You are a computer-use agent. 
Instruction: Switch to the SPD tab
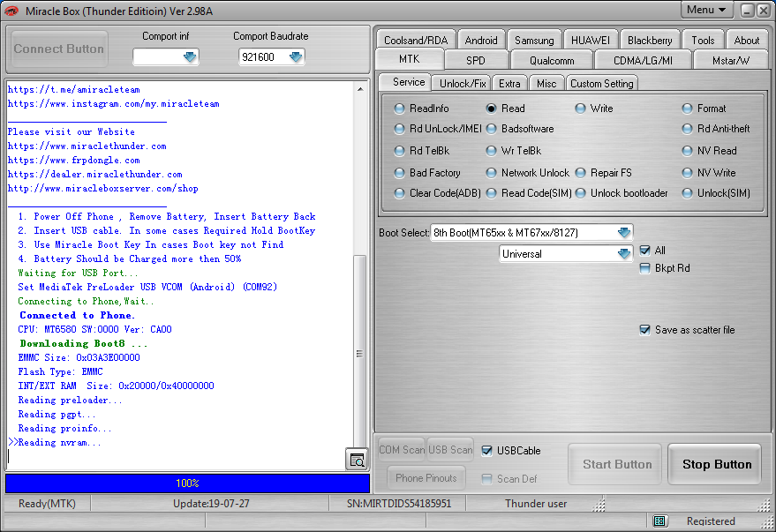coord(476,60)
